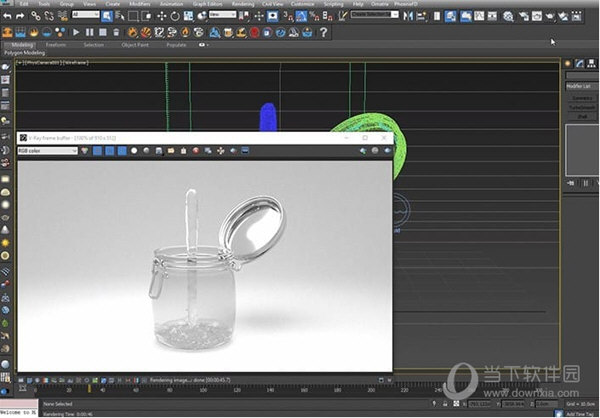Switch to the Populate ribbon tab

[x=176, y=45]
